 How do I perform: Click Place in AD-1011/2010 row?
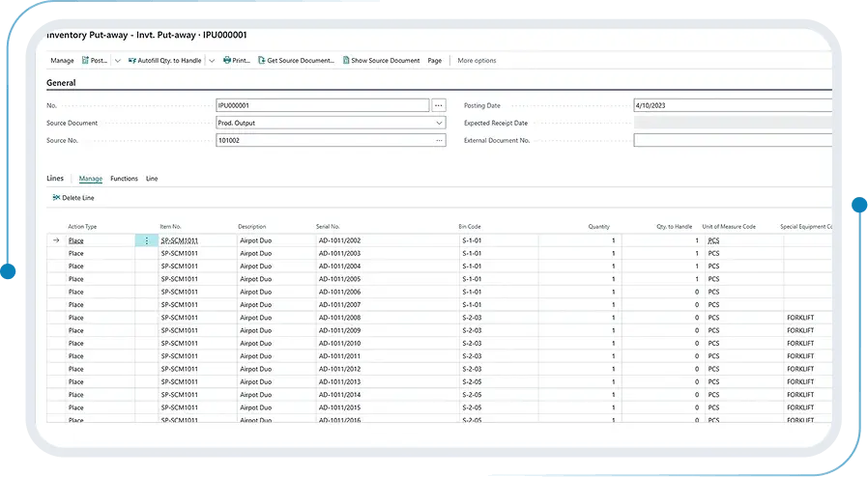click(x=75, y=343)
